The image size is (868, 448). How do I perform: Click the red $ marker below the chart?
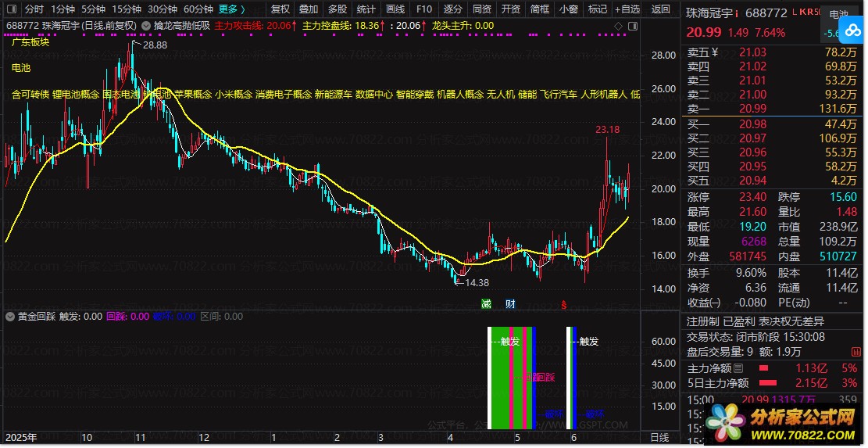(564, 304)
